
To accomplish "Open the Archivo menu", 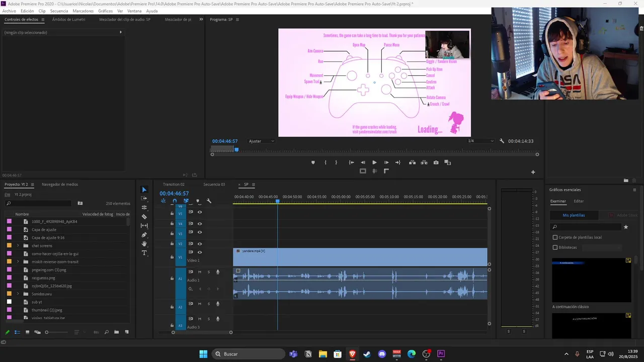I will [x=9, y=11].
